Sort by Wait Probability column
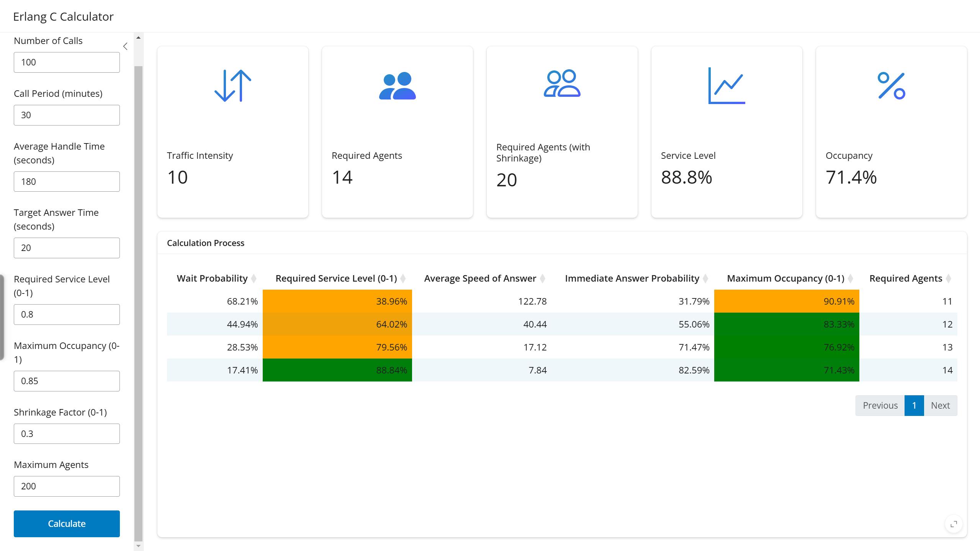The image size is (980, 551). (x=212, y=279)
